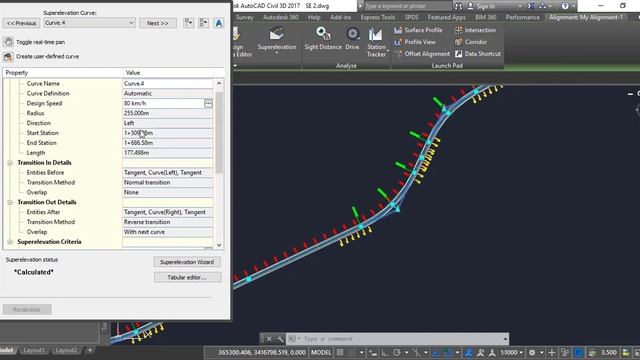
Task: Open the Superelevation Wizard
Action: 187,262
